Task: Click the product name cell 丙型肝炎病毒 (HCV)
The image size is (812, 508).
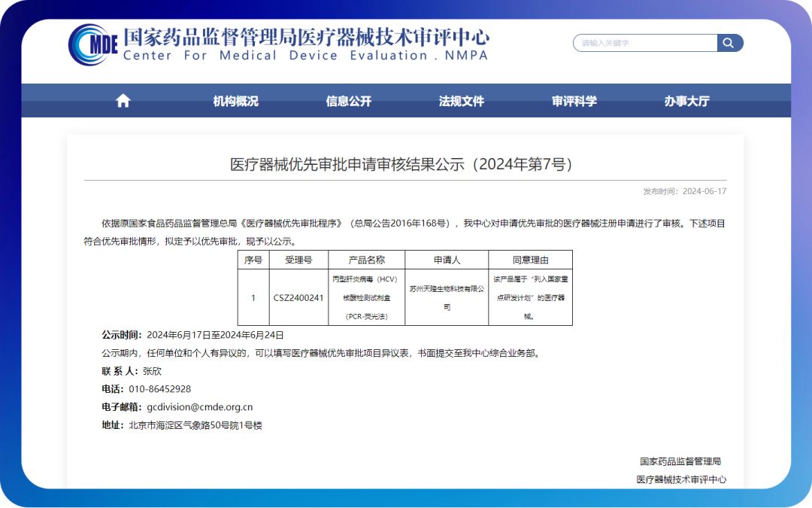Action: click(367, 297)
